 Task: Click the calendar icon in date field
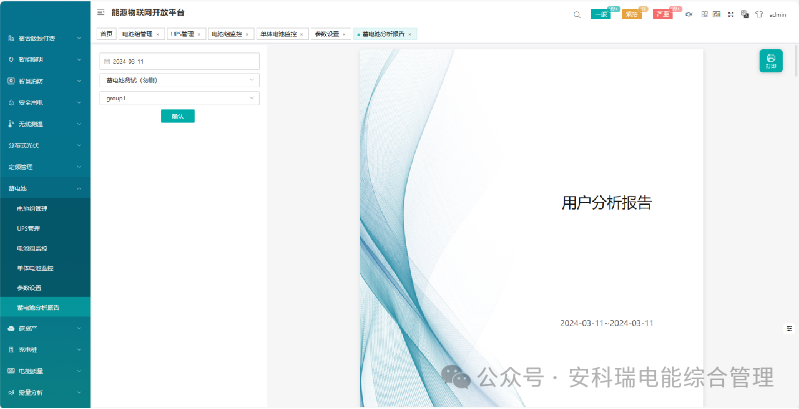(x=106, y=61)
